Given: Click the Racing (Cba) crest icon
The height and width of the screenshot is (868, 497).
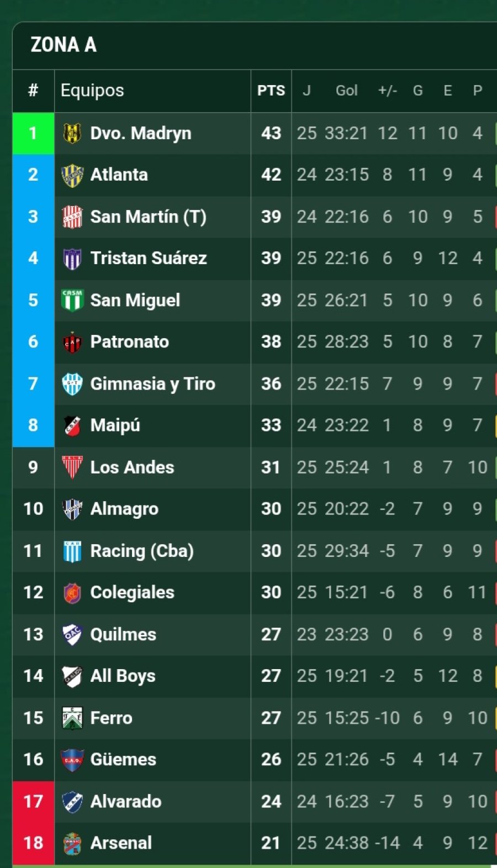Looking at the screenshot, I should pos(72,551).
